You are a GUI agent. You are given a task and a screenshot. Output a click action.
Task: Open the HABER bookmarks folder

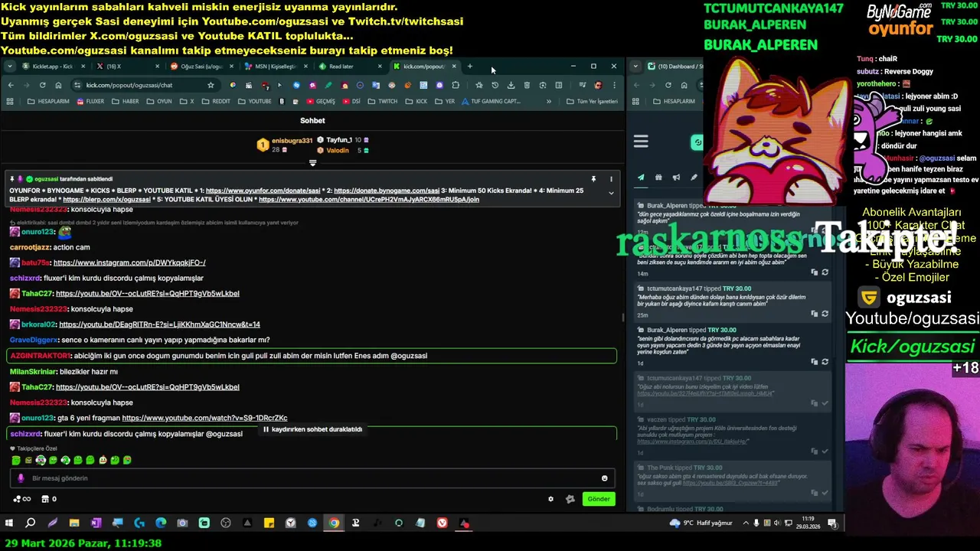point(126,101)
